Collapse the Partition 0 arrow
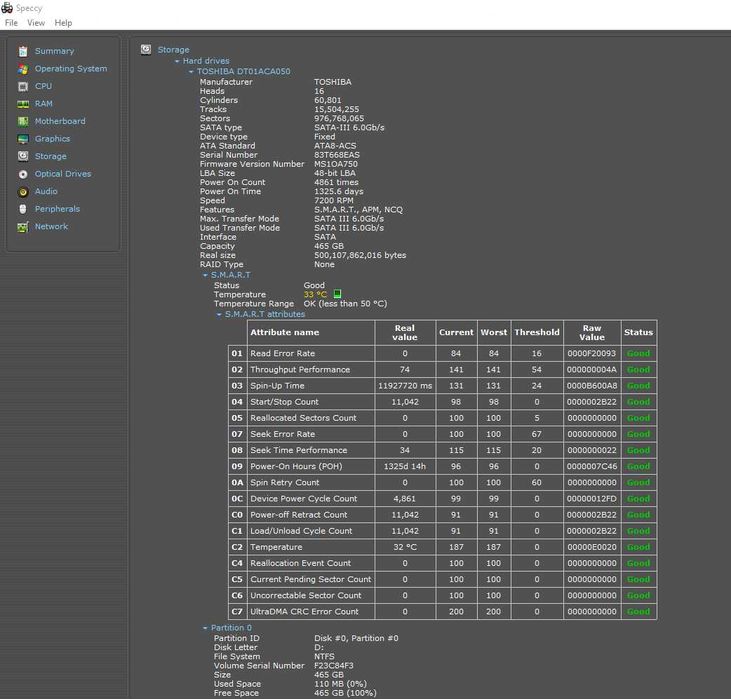This screenshot has height=699, width=731. pyautogui.click(x=205, y=628)
